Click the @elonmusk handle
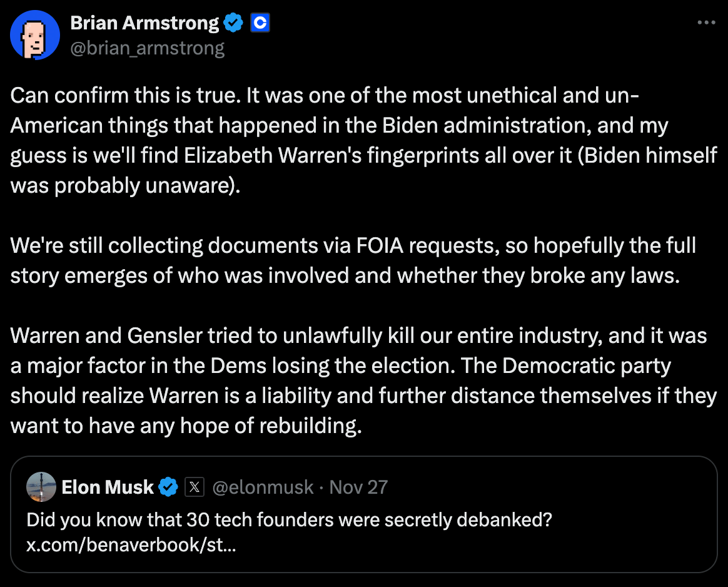The width and height of the screenshot is (728, 587). point(263,487)
